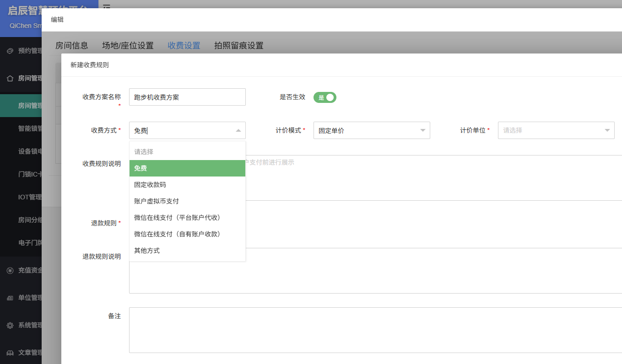Select 其他方式 payment option

(147, 251)
